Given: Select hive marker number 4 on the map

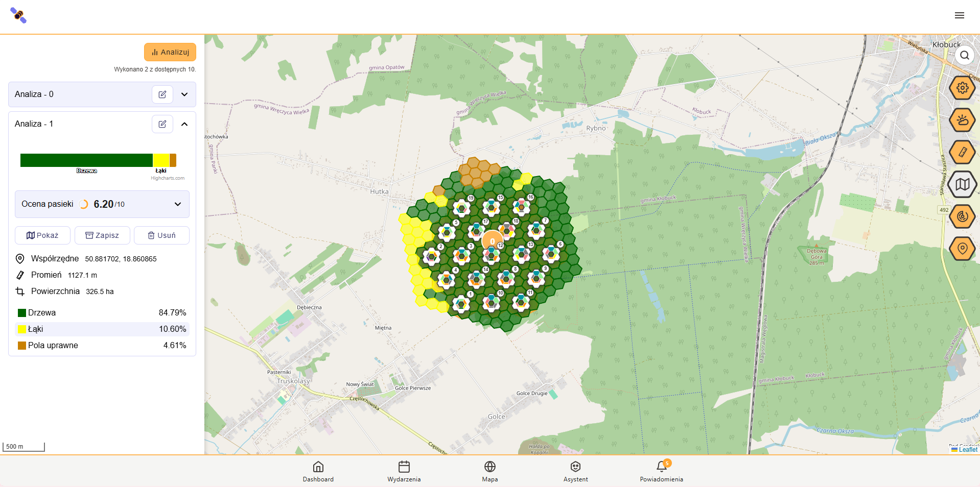Looking at the screenshot, I should point(447,280).
